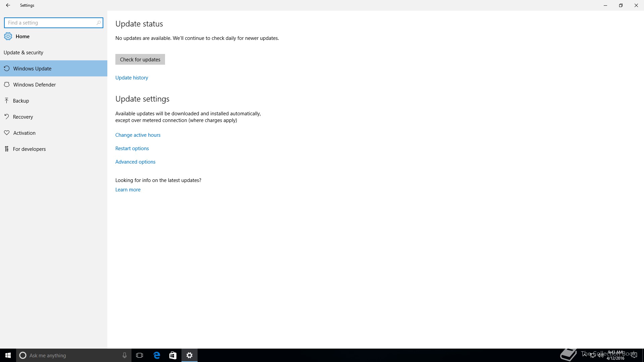Focus the Ask me anything search box
Image resolution: width=644 pixels, height=362 pixels.
click(74, 355)
